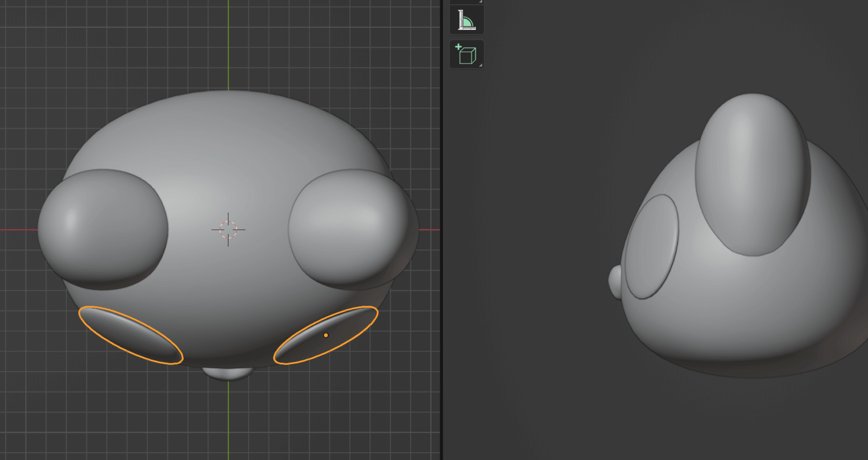The height and width of the screenshot is (460, 868).
Task: Select the small nose sphere below the head
Action: point(228,373)
